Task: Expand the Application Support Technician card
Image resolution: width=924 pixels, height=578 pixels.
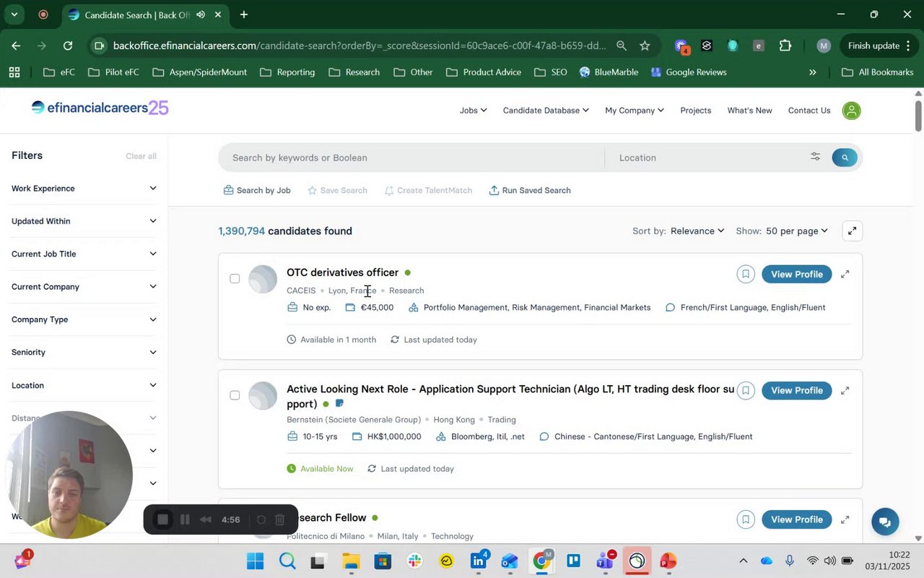Action: pyautogui.click(x=845, y=390)
